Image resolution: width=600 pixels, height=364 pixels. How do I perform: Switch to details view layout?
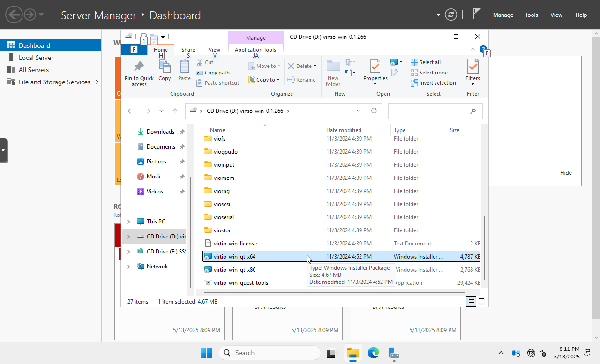coord(471,302)
